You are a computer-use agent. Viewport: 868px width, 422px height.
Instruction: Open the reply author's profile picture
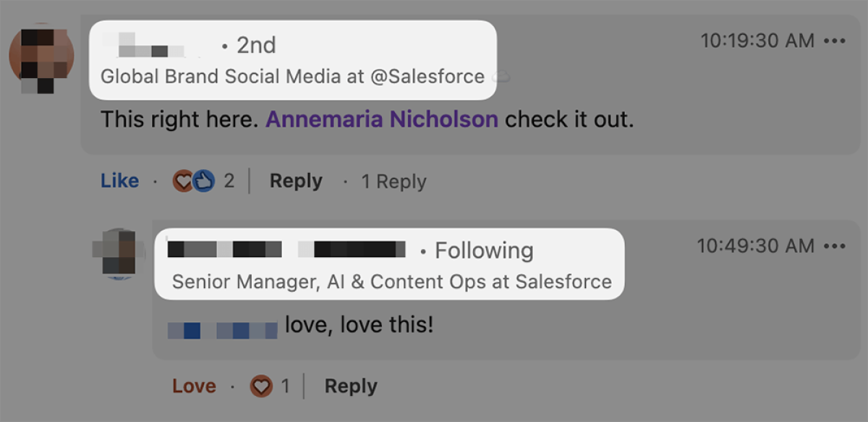(x=119, y=253)
